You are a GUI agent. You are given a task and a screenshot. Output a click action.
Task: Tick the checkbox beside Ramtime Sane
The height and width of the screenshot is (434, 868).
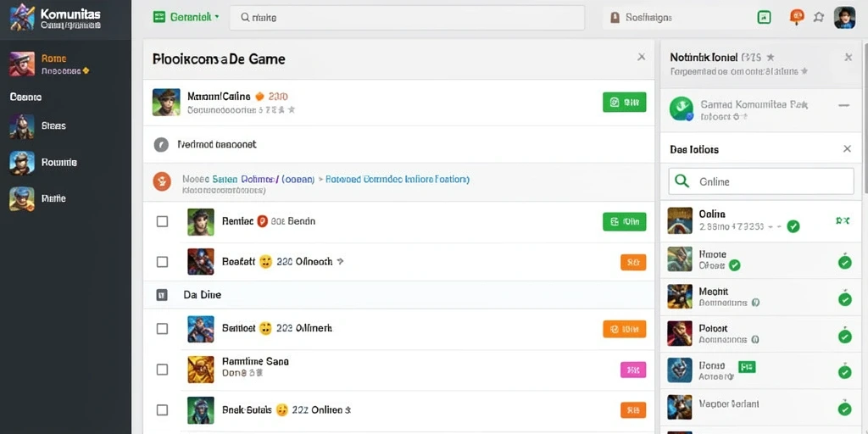pos(162,370)
